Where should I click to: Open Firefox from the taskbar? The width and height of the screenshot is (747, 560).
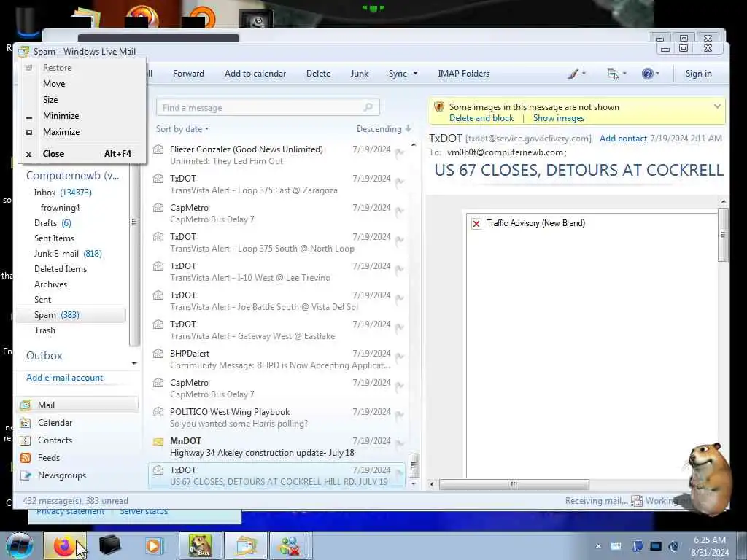click(x=65, y=545)
